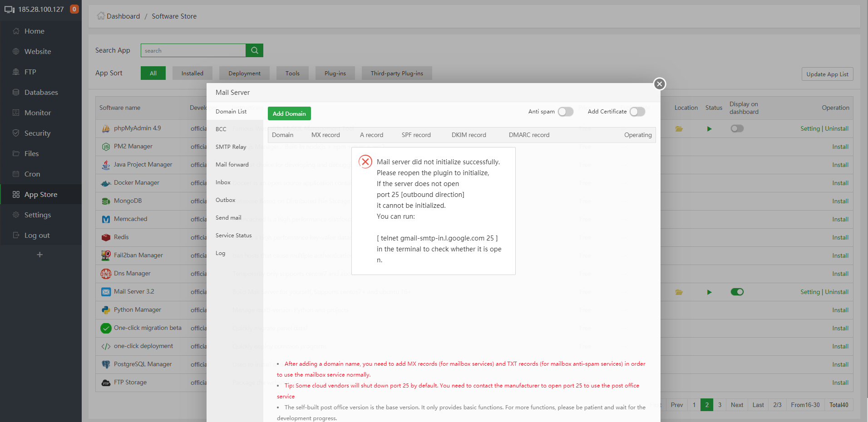The image size is (868, 422).
Task: Click the search app input field
Action: point(193,50)
